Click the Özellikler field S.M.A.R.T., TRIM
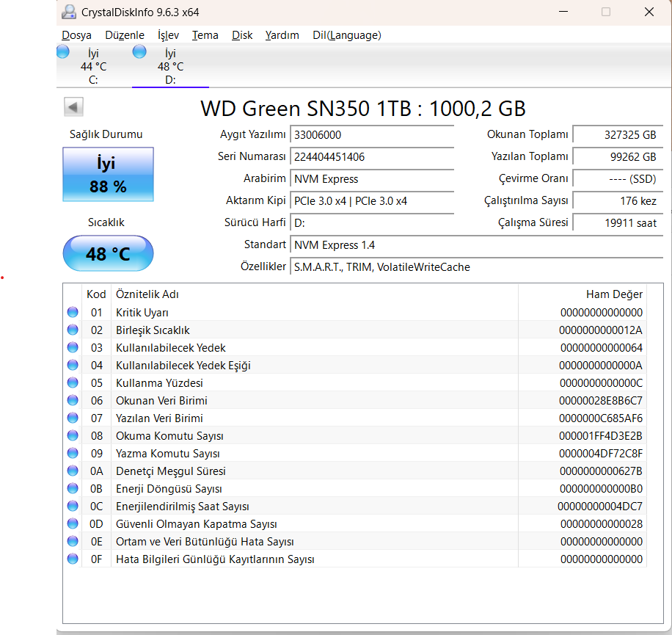 [477, 266]
